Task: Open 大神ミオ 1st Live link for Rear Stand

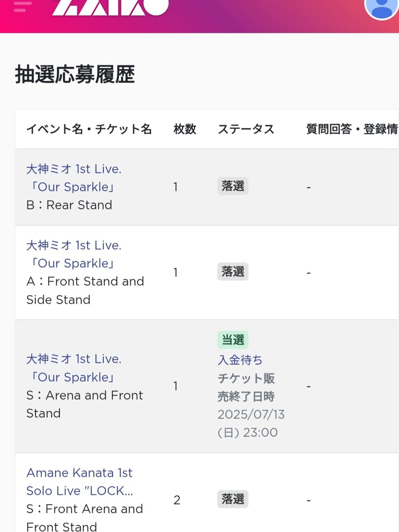Action: coord(74,178)
